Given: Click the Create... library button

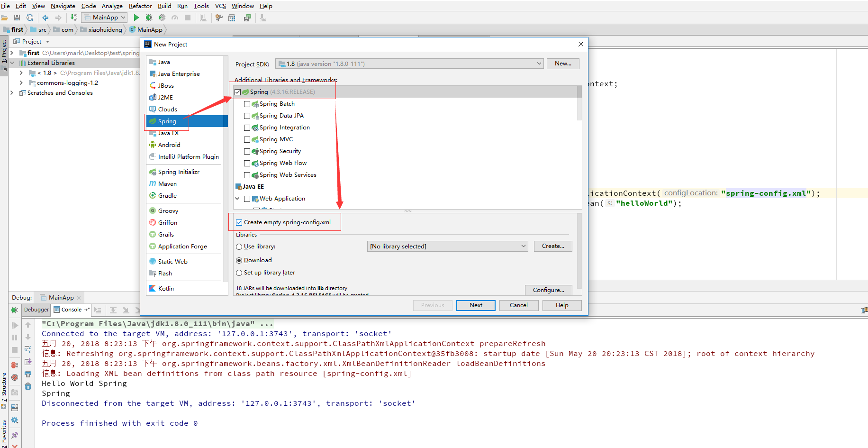Looking at the screenshot, I should [x=553, y=246].
